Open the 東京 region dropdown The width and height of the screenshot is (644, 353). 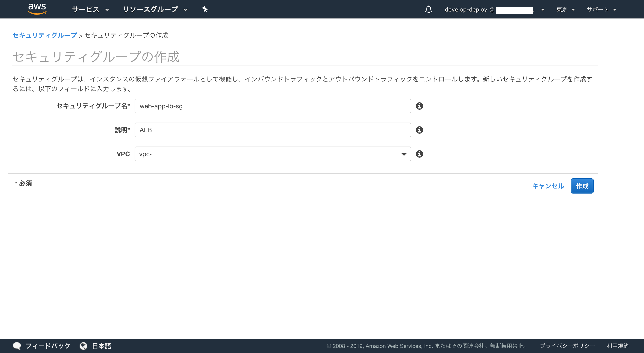tap(565, 9)
